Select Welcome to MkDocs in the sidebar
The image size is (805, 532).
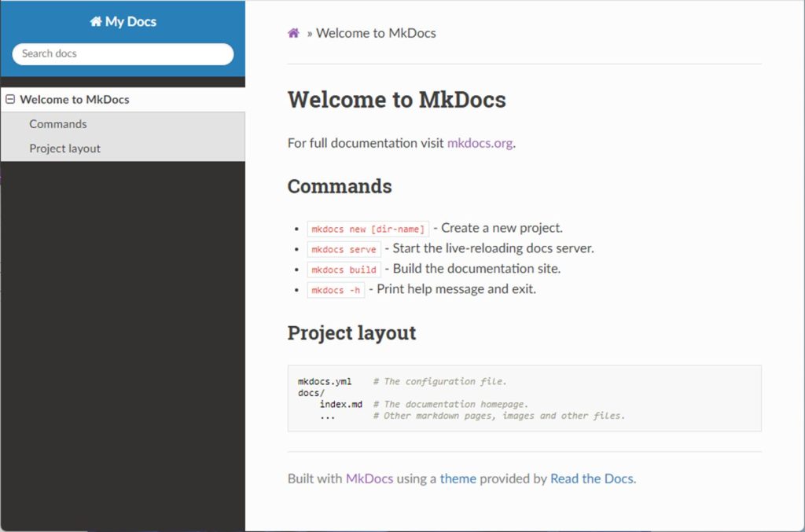75,100
